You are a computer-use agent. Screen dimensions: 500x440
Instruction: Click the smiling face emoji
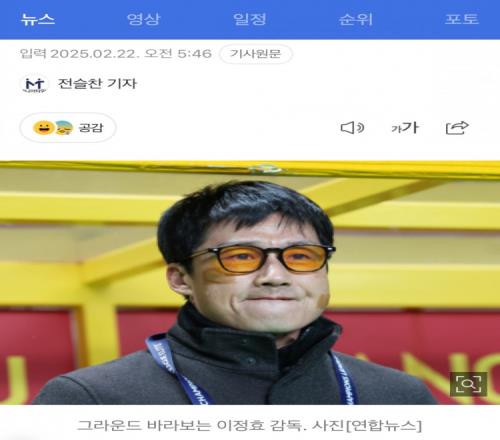[43, 128]
